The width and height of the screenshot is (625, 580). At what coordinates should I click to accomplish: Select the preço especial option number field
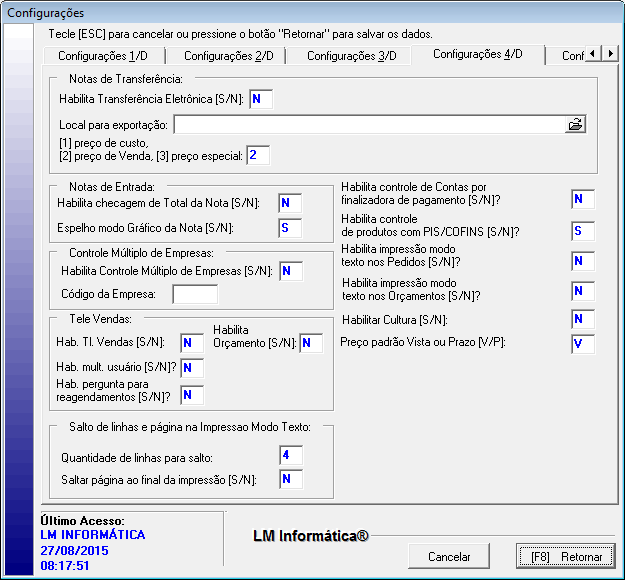coord(258,155)
